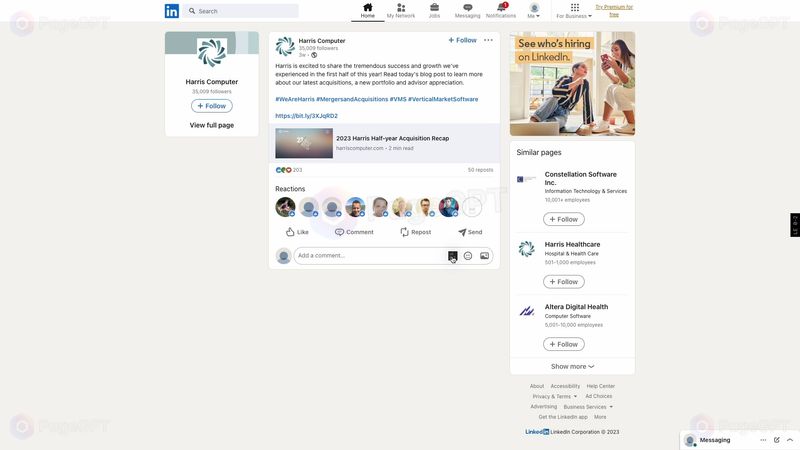Expand messaging overlay chevron
The image size is (800, 450).
coord(790,440)
